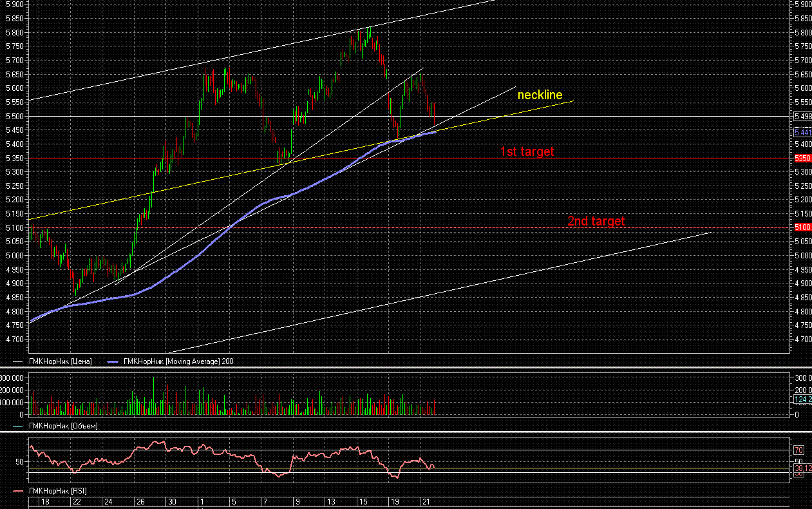
Task: Click date label 13 on time axis
Action: click(x=331, y=501)
